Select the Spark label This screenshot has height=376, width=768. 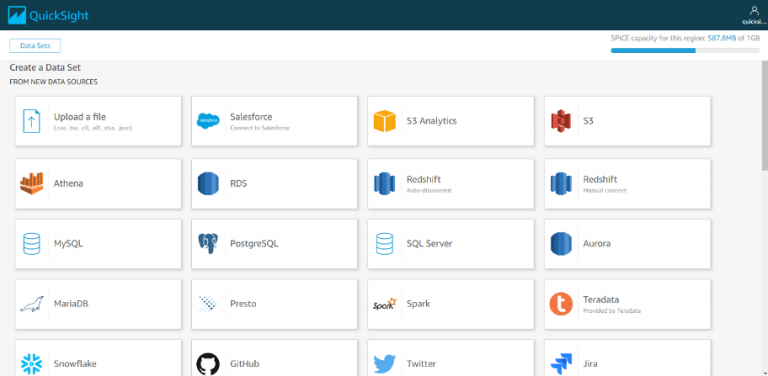tap(418, 304)
